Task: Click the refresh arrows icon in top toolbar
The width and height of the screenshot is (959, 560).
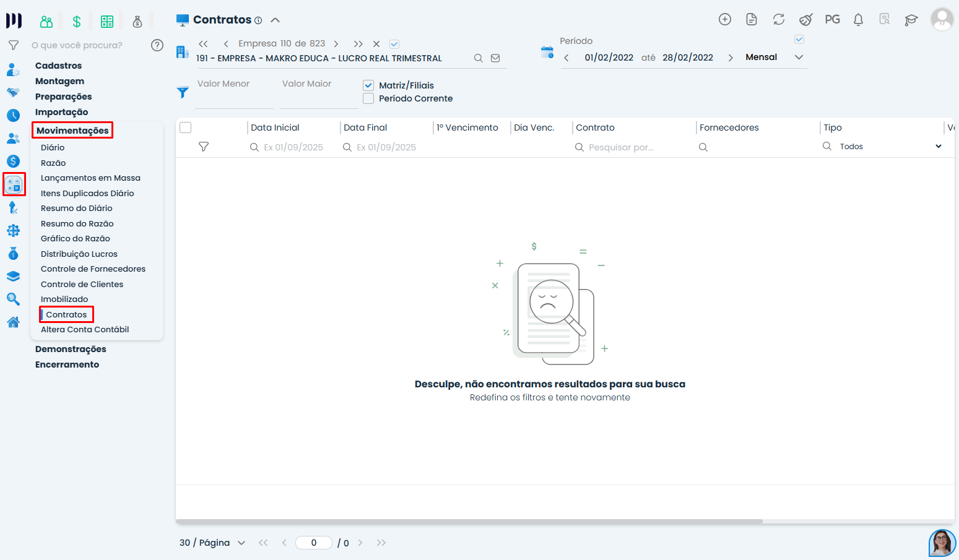Action: tap(778, 20)
